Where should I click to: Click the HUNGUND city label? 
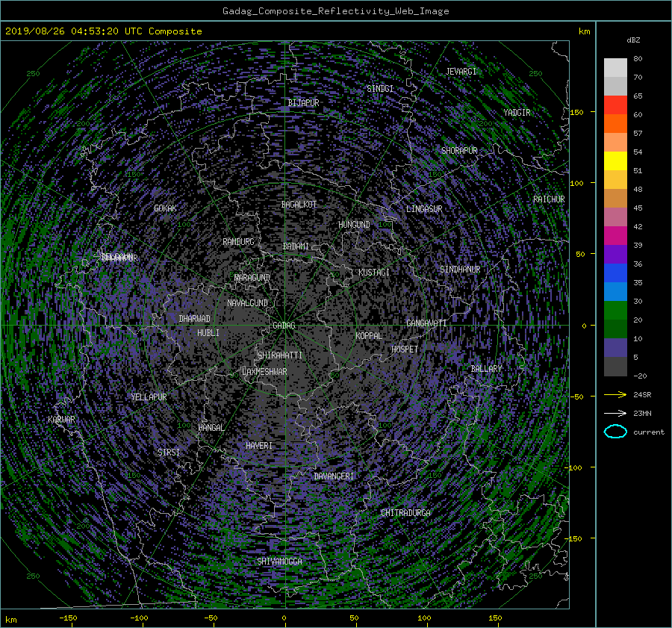click(354, 225)
